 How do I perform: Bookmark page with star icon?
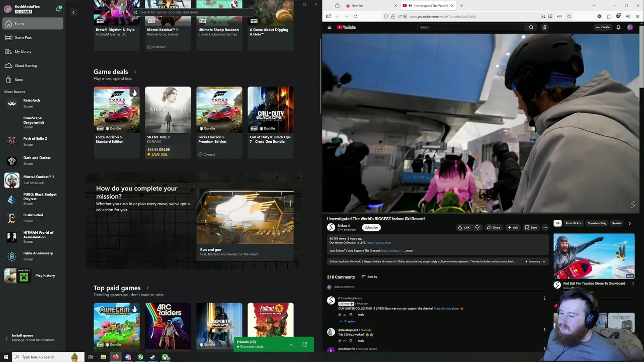(569, 17)
